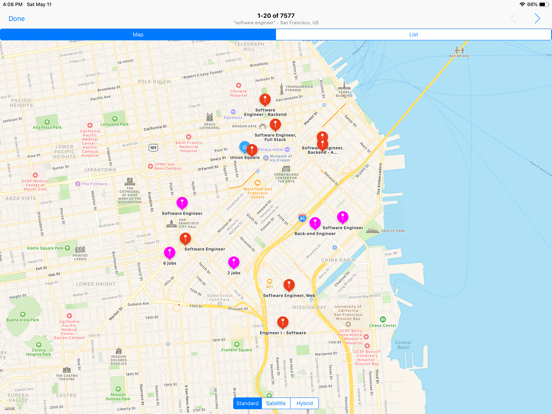This screenshot has width=552, height=414.
Task: Select Standard map style
Action: click(247, 403)
